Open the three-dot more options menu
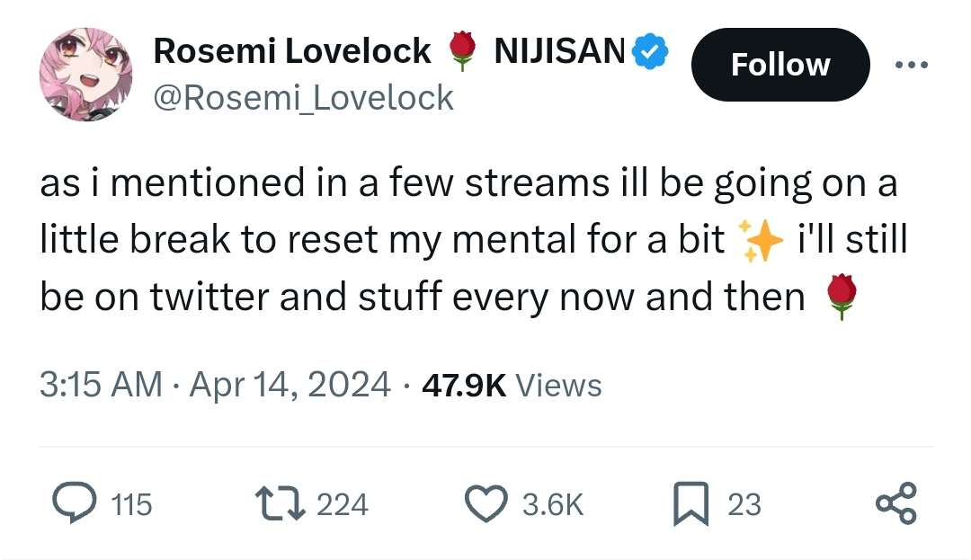Screen dimensions: 971x560 tap(912, 65)
